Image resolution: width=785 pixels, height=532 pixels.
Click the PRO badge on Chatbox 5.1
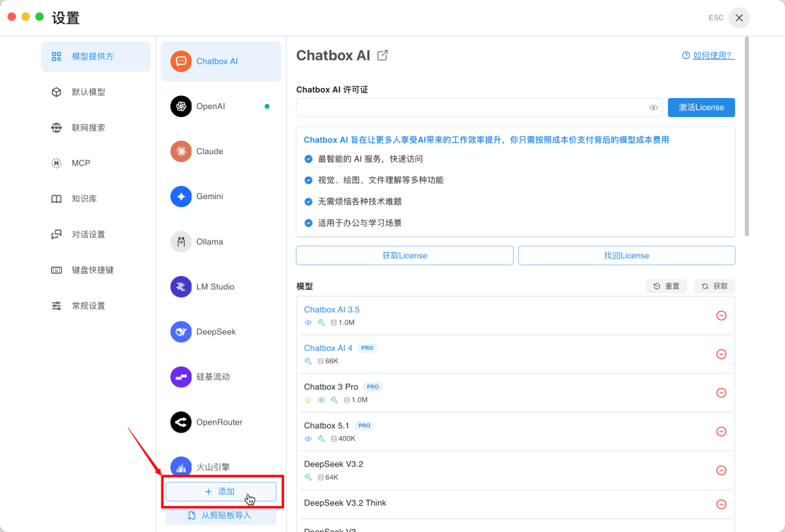(x=364, y=425)
